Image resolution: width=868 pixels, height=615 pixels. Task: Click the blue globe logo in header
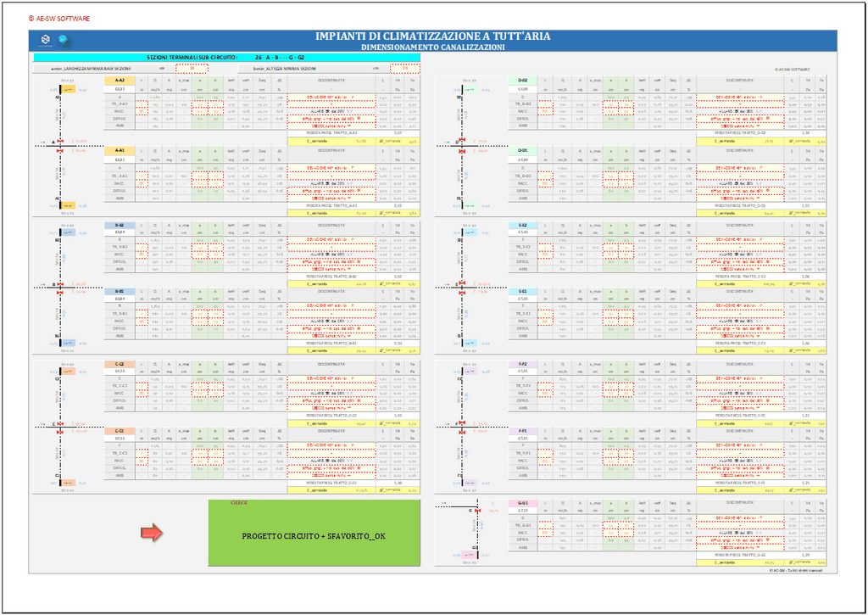(x=62, y=39)
